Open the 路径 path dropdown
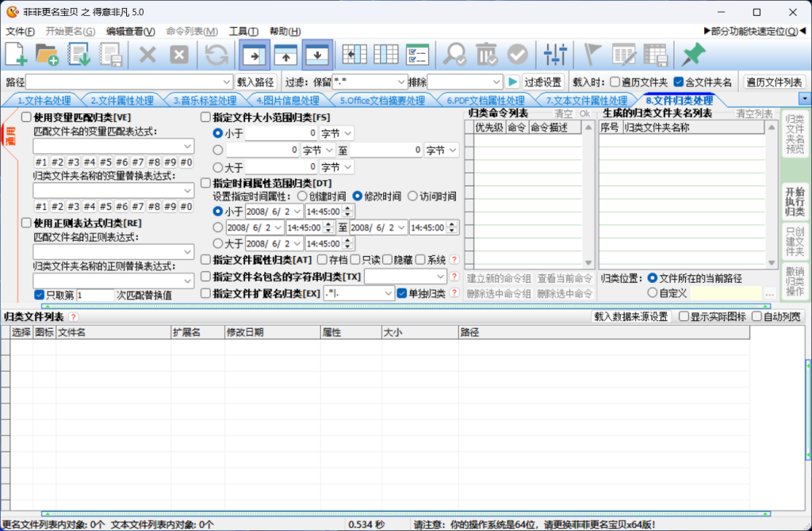The image size is (812, 531). 225,82
